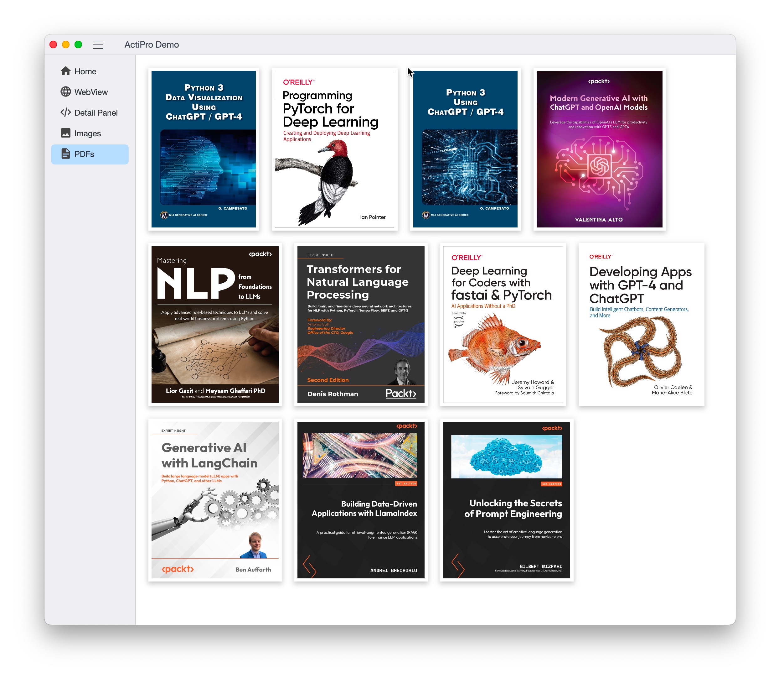Click the Images picture icon
Viewport: 784px width, 673px height.
(66, 133)
